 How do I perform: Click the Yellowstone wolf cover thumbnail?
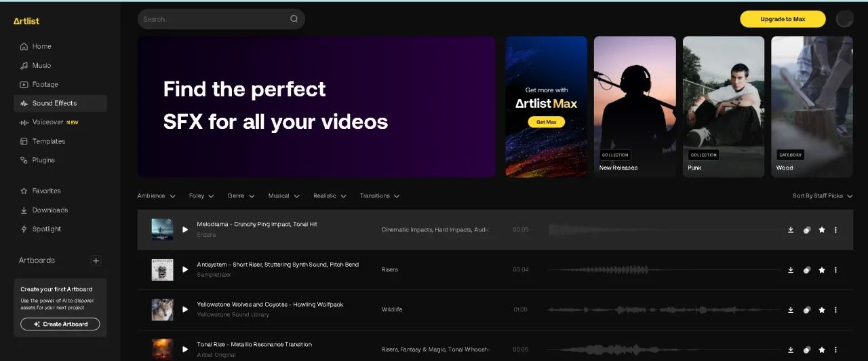pos(162,309)
